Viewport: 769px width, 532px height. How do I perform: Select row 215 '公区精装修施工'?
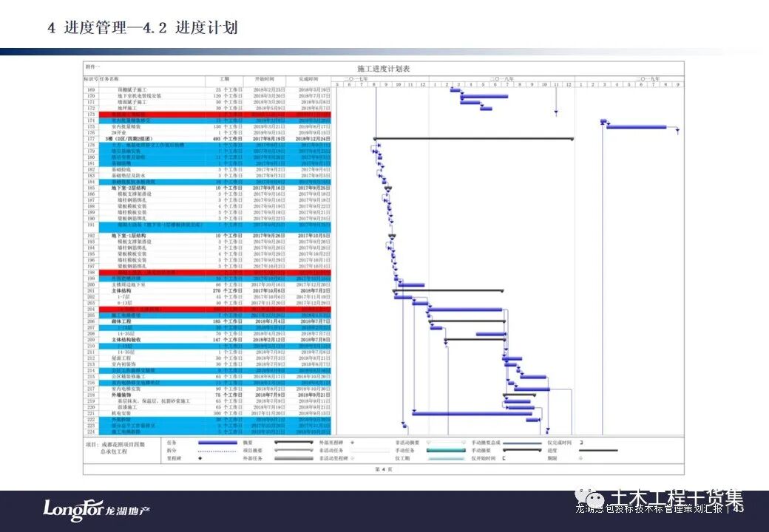[x=208, y=376]
